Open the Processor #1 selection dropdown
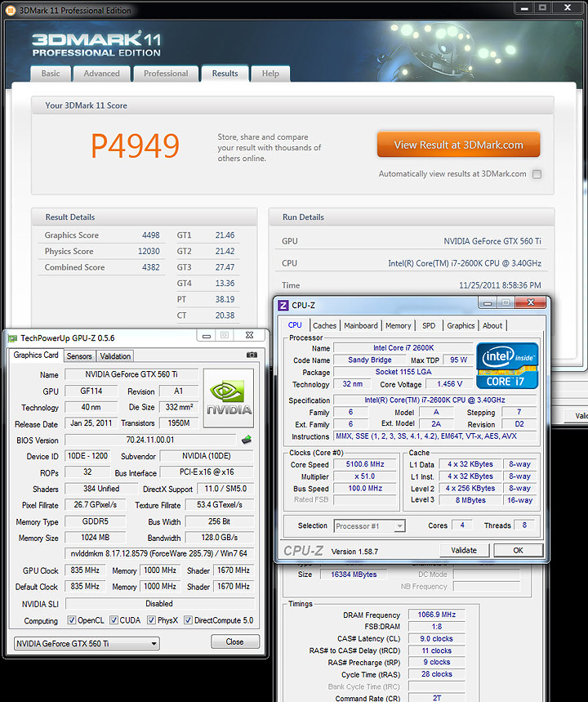588x702 pixels. coord(370,525)
